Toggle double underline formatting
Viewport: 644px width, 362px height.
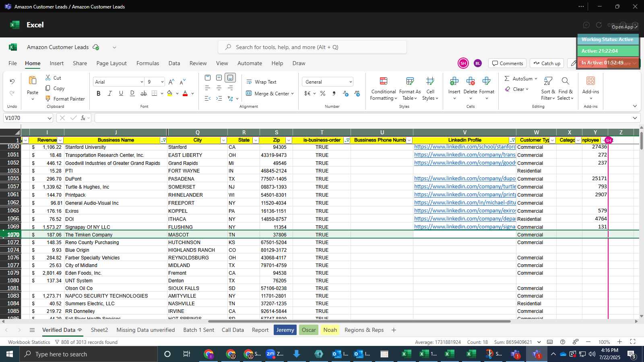pyautogui.click(x=132, y=93)
